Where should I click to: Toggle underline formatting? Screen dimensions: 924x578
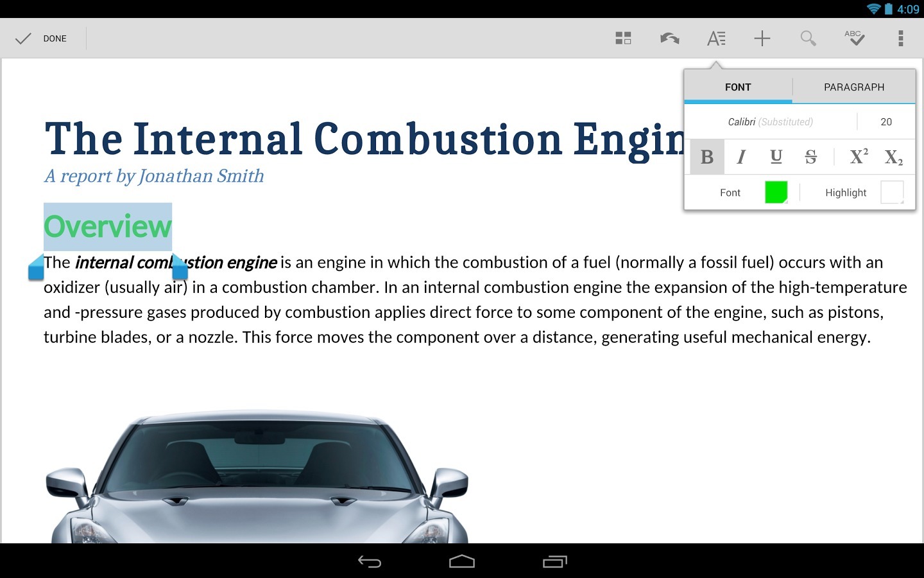776,157
